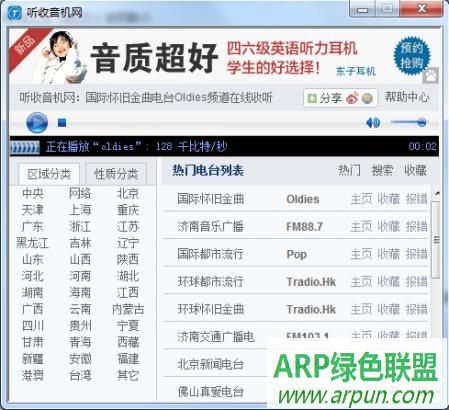449x410 pixels.
Task: Select region 其它
Action: pos(128,376)
